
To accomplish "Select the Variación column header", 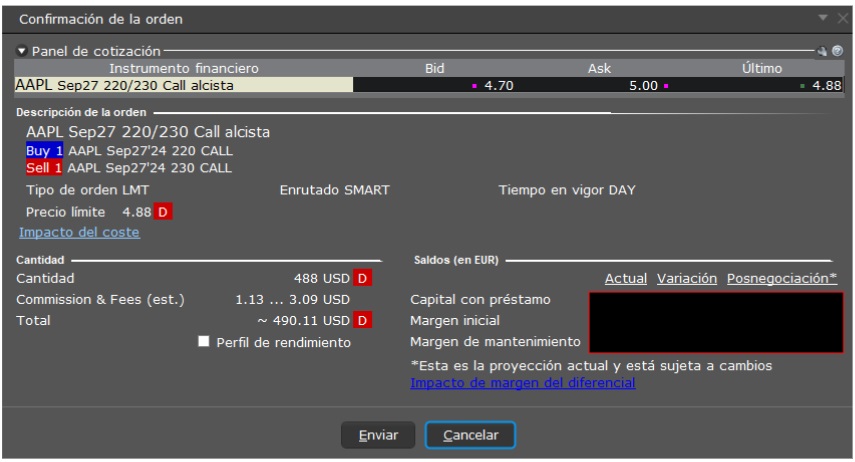I will point(687,278).
